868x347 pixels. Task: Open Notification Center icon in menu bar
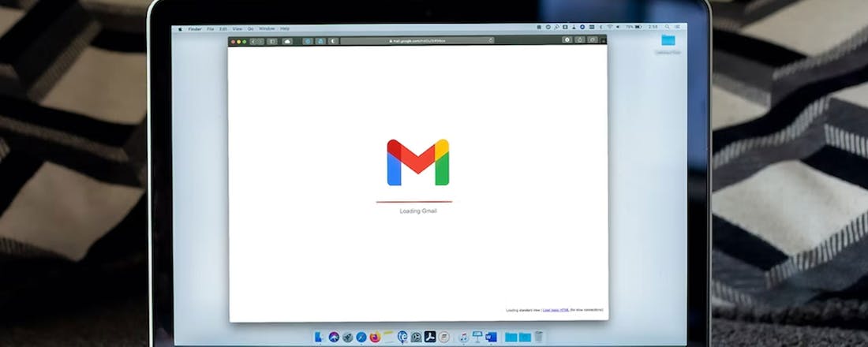point(678,27)
